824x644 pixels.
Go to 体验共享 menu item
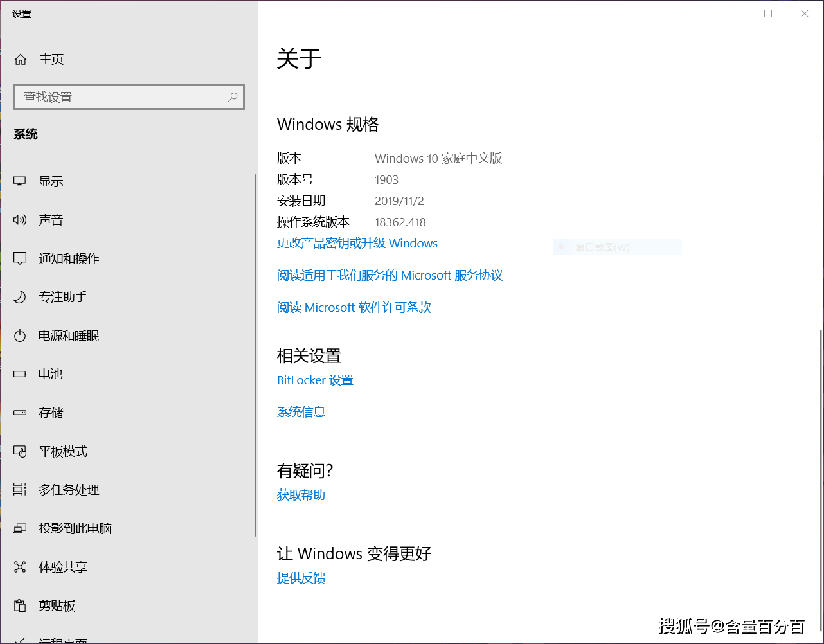tap(129, 567)
